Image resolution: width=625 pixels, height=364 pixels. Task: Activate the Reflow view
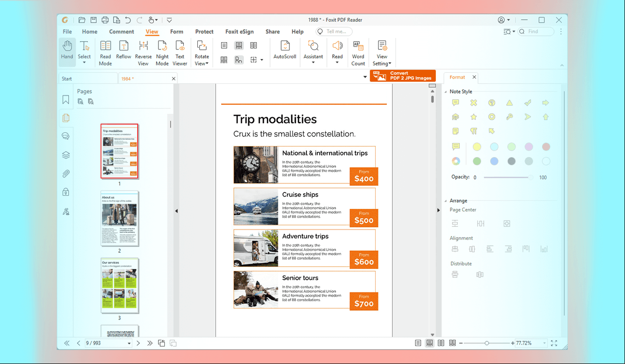point(124,50)
